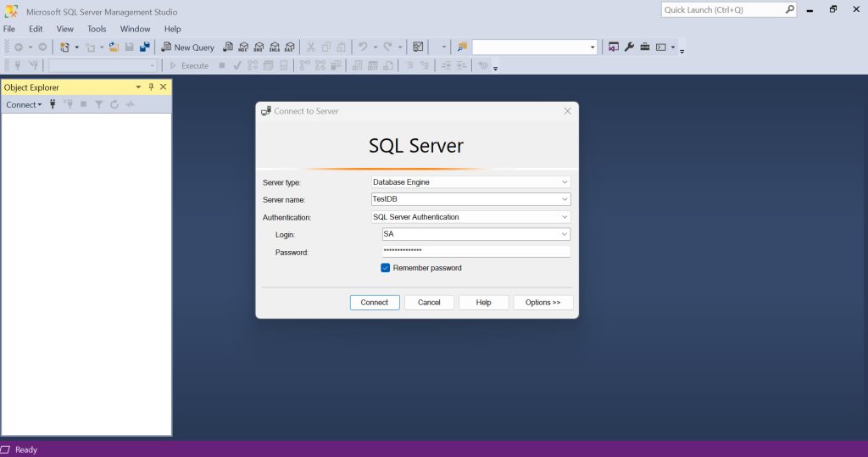Screen dimensions: 868x457
Task: Open the Help menu
Action: click(x=172, y=29)
